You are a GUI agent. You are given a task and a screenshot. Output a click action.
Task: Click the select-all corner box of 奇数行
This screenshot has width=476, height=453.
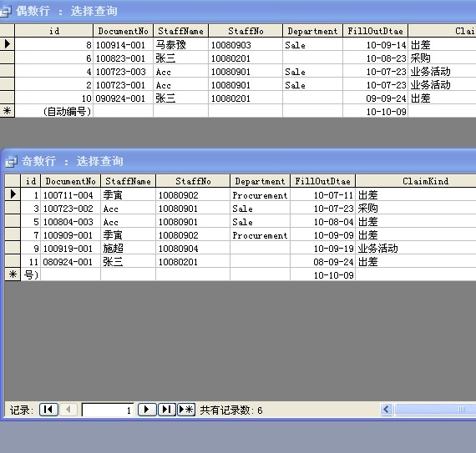(13, 181)
